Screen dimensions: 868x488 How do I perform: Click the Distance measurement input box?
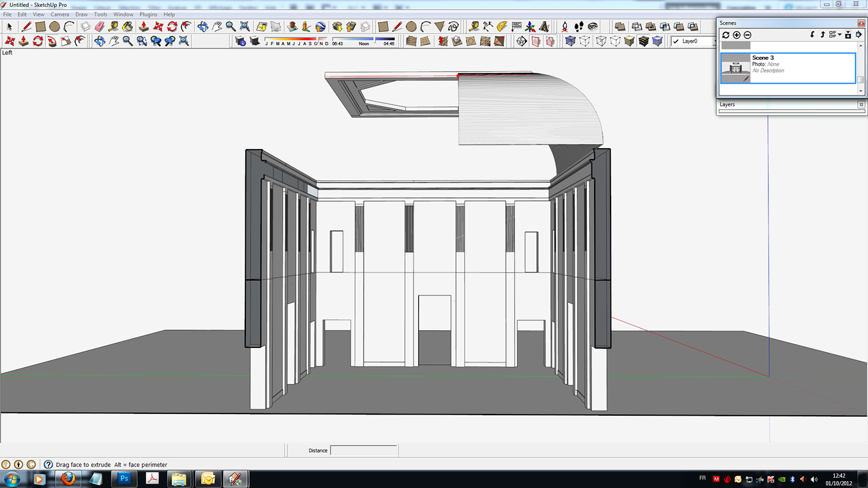click(363, 450)
